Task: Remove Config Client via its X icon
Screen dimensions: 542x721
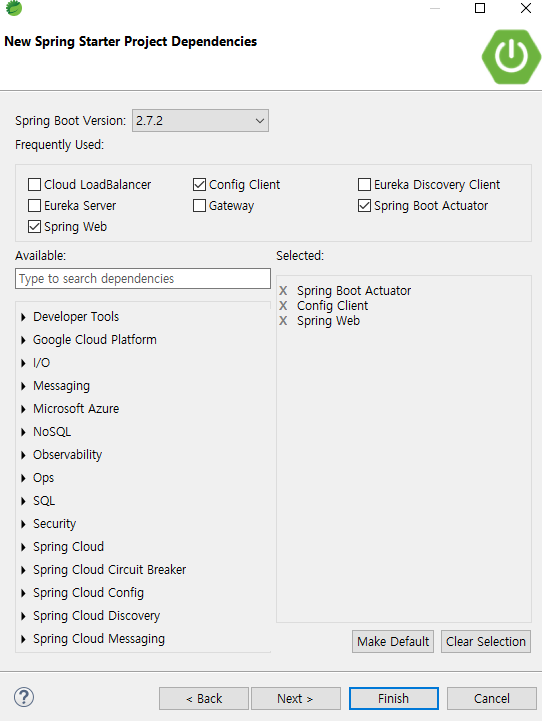Action: pyautogui.click(x=283, y=306)
